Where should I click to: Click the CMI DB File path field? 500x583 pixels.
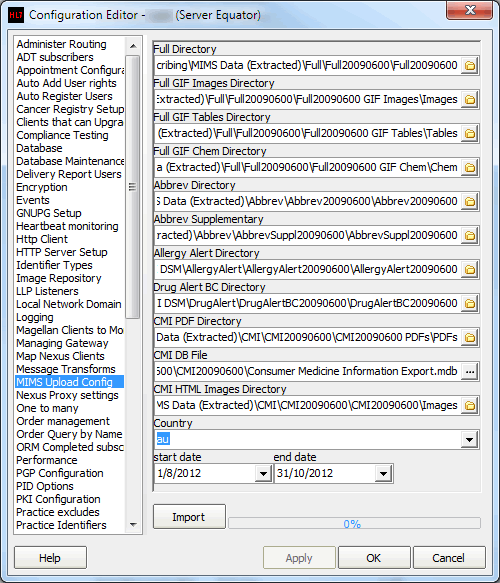(307, 372)
